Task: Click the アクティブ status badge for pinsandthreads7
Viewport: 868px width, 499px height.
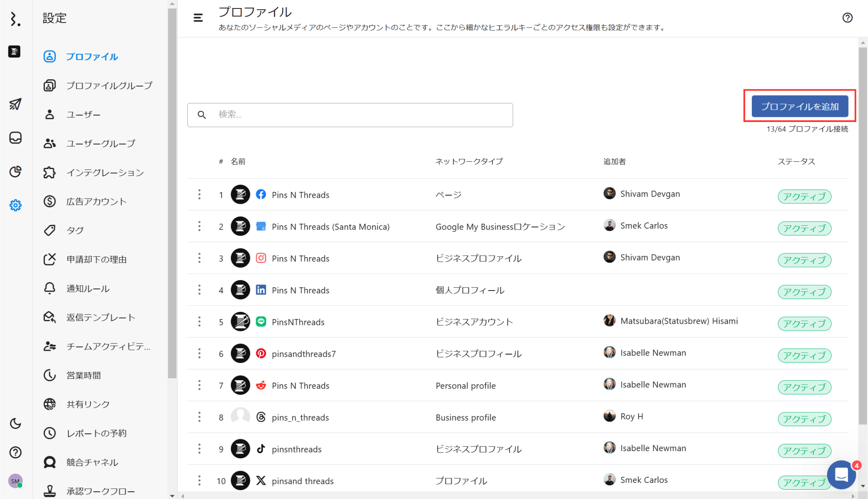Action: [804, 355]
